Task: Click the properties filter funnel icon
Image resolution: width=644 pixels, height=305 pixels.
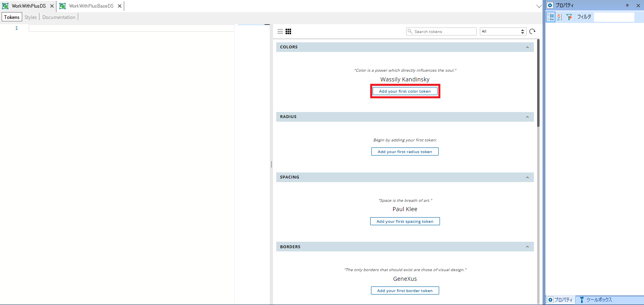Action: point(569,17)
